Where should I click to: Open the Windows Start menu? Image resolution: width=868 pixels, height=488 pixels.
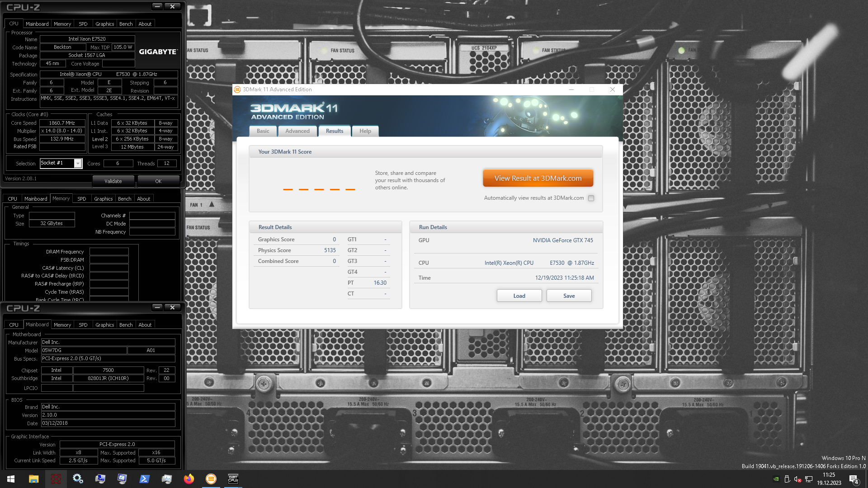point(11,479)
